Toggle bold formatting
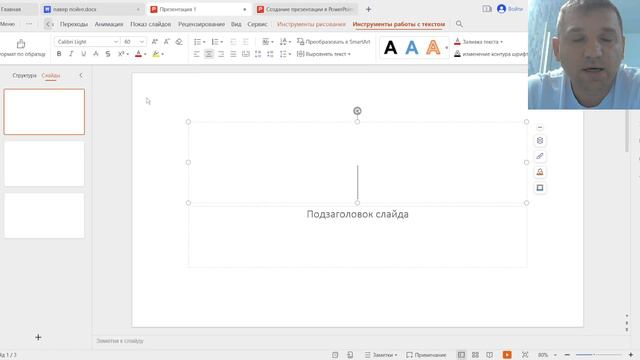 point(59,54)
